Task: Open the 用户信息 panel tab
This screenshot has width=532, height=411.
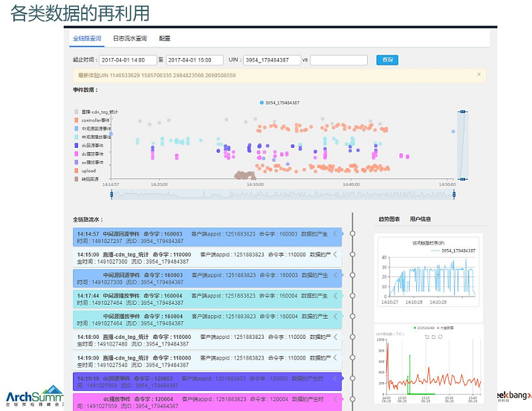Action: coord(421,219)
